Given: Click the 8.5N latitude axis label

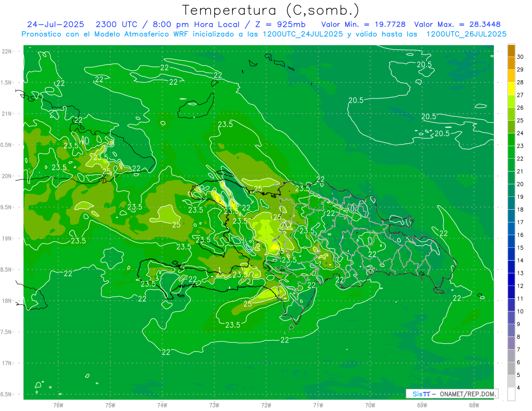Looking at the screenshot, I should click(7, 270).
